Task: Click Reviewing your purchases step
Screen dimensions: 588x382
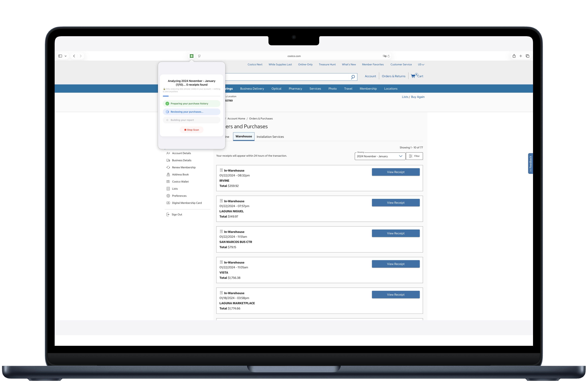Action: point(192,112)
